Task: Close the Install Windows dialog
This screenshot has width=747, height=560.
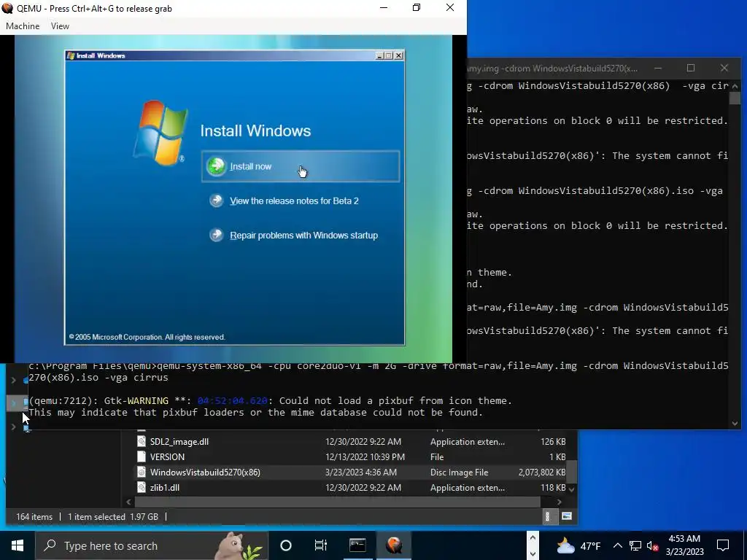Action: coord(399,55)
